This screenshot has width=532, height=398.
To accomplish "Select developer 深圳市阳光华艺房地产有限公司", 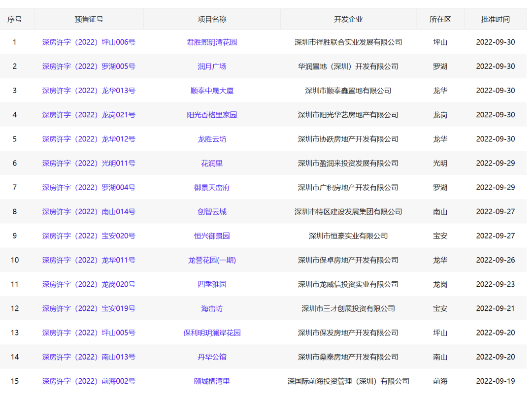I will 348,115.
